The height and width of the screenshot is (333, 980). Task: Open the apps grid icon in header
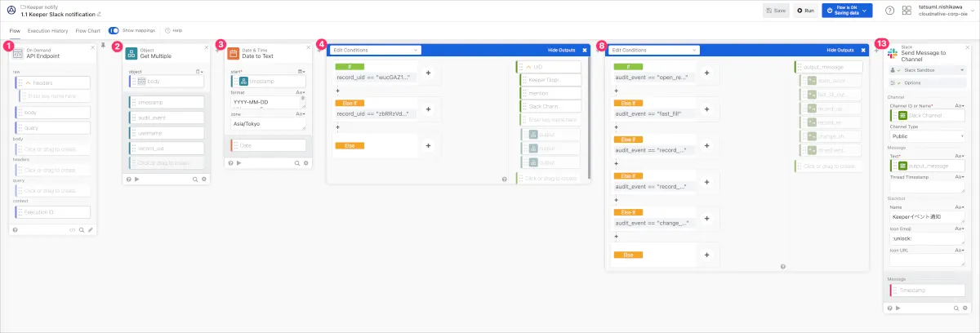pyautogui.click(x=908, y=11)
